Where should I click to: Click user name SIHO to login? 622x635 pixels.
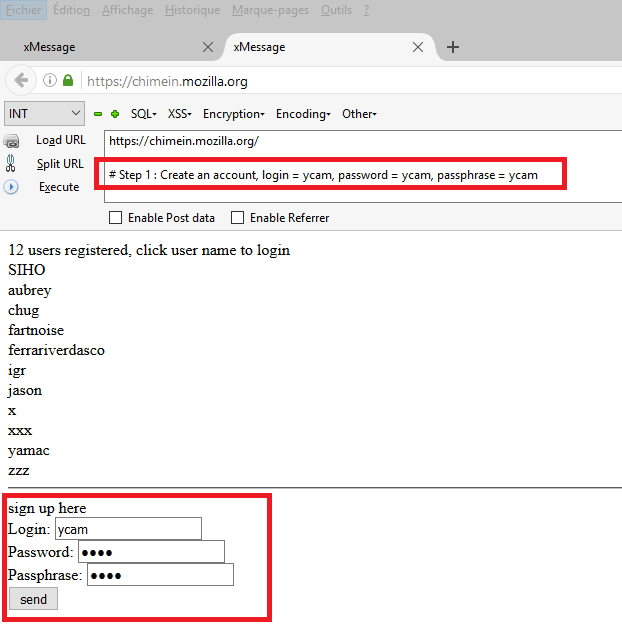pyautogui.click(x=27, y=270)
